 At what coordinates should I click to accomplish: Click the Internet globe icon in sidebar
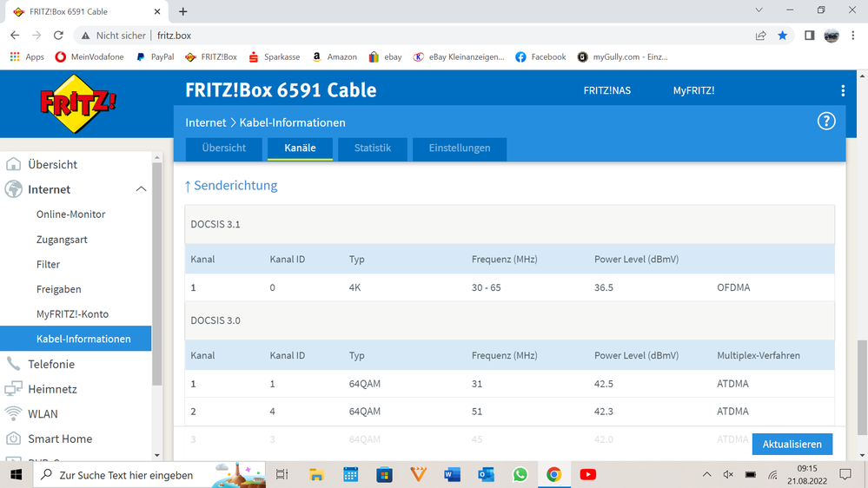(x=13, y=189)
